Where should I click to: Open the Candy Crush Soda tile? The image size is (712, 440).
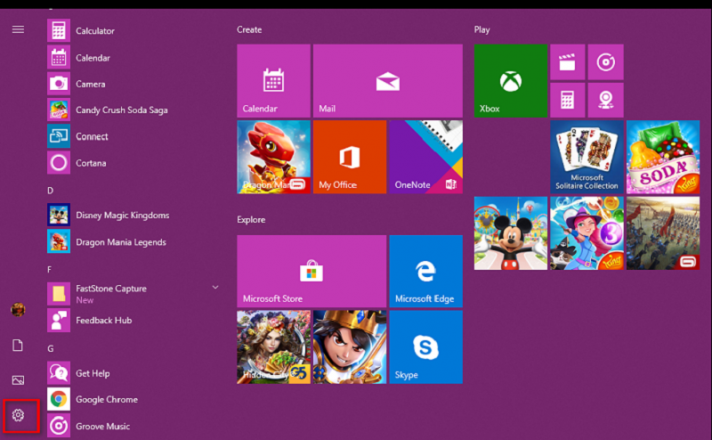tap(663, 157)
